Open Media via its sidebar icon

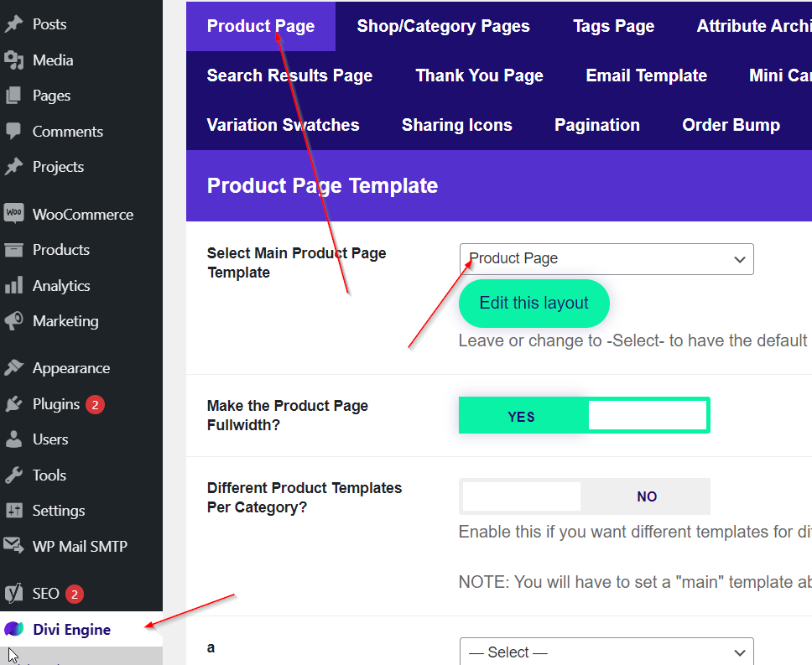tap(13, 60)
